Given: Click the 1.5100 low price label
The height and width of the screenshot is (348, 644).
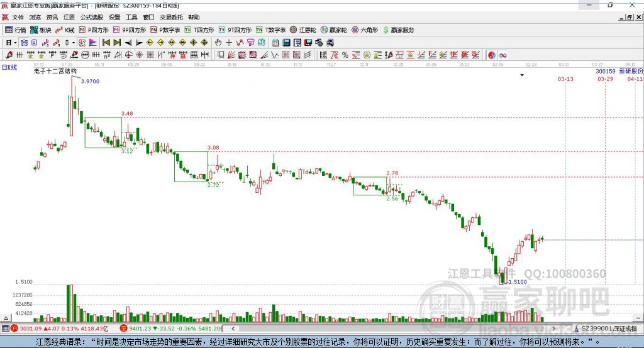Looking at the screenshot, I should point(518,282).
